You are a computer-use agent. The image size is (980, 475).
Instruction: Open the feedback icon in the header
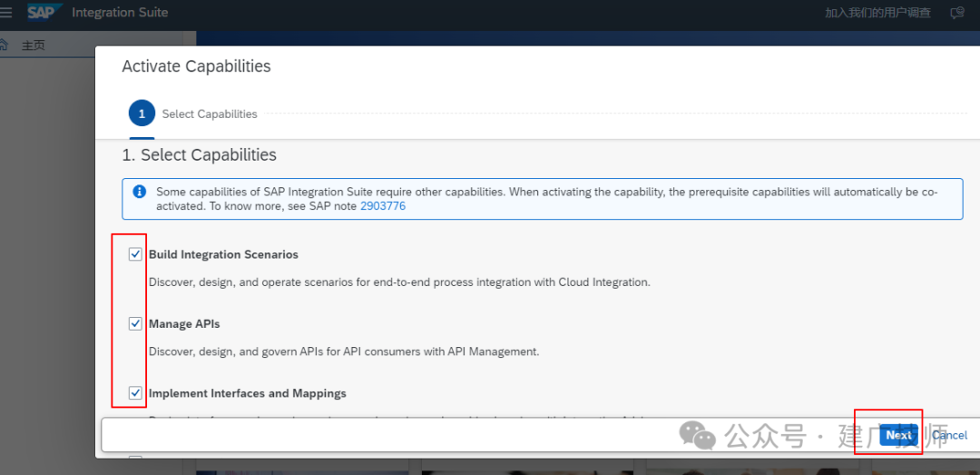click(x=956, y=13)
